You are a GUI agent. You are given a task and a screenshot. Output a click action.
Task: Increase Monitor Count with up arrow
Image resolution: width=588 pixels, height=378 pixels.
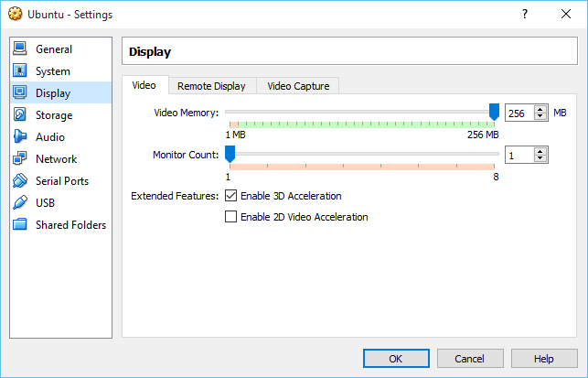[x=540, y=152]
